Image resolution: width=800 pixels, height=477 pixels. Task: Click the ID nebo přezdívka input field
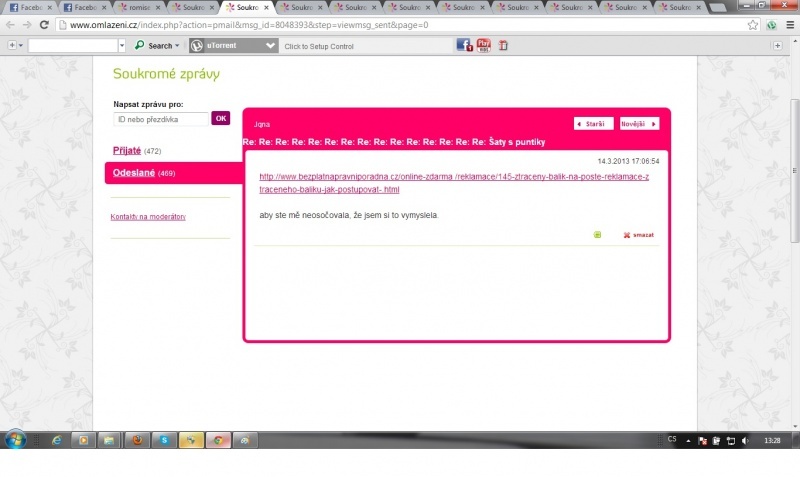pos(160,119)
